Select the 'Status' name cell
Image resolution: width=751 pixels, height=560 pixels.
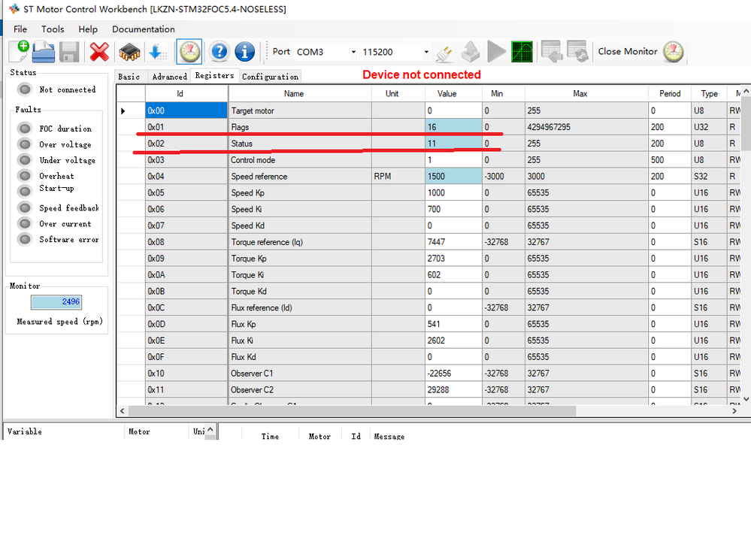click(300, 144)
